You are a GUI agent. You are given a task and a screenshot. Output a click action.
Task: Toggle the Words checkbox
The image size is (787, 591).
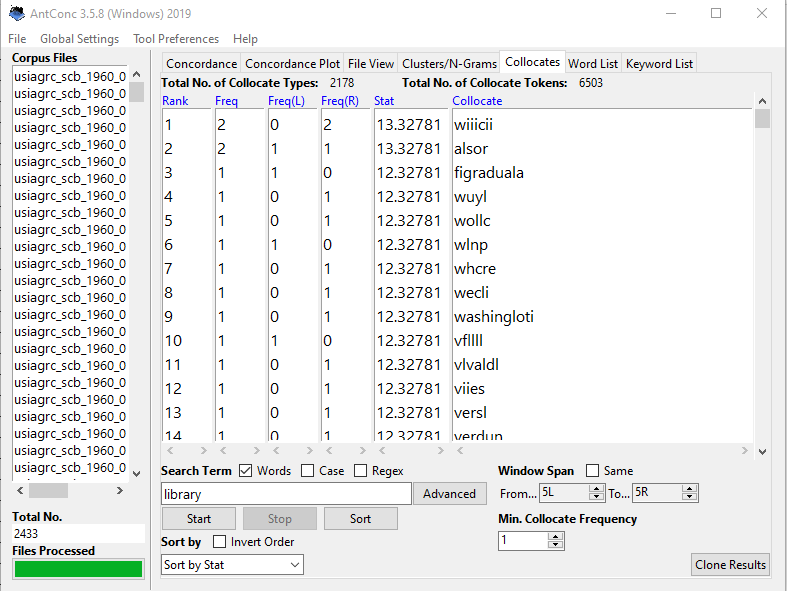tap(246, 471)
